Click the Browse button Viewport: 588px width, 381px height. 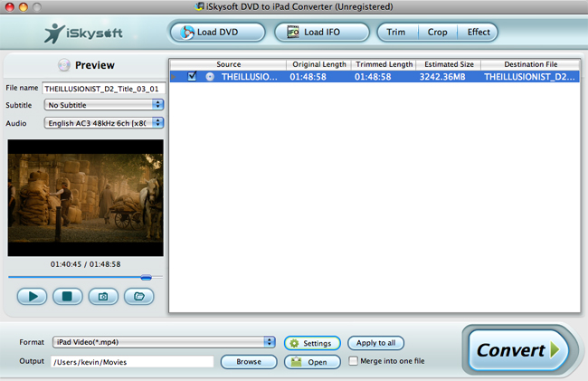click(249, 362)
